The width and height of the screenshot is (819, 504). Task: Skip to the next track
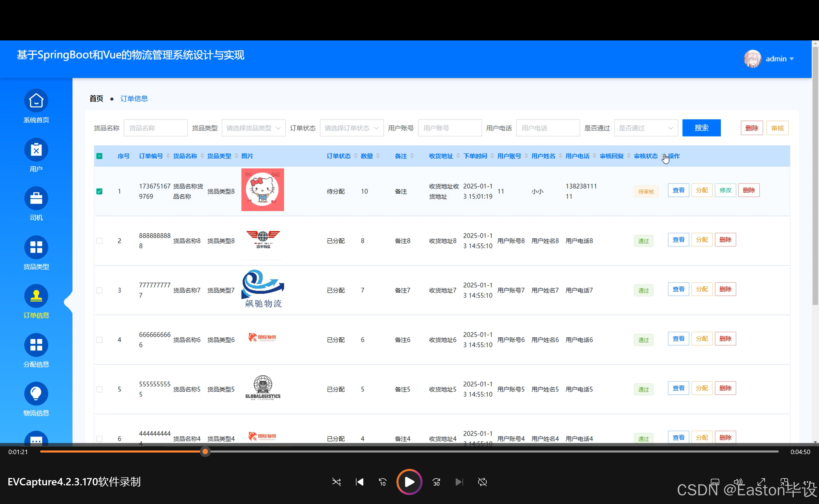(x=459, y=482)
